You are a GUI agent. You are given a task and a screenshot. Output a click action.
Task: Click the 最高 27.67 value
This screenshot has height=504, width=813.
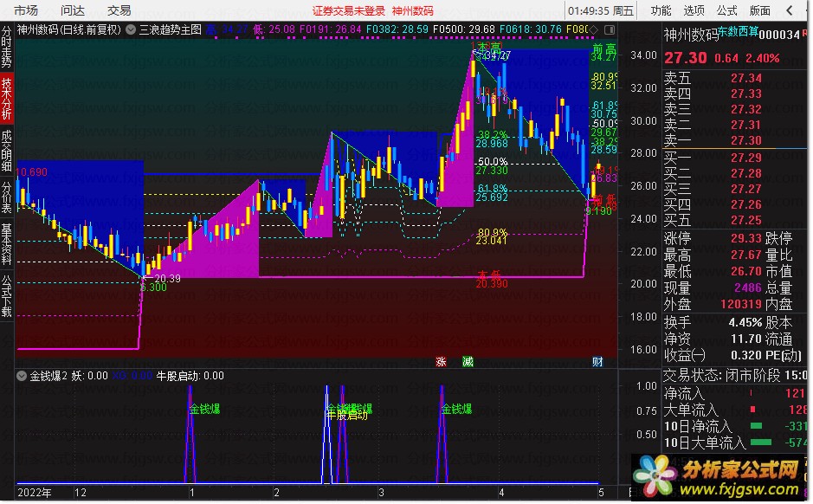tap(746, 255)
